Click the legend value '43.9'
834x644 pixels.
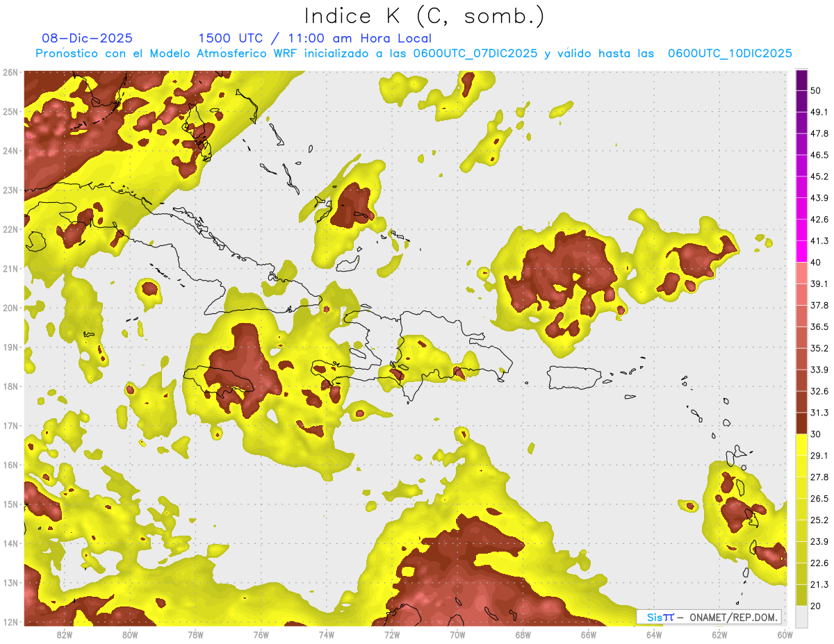pos(819,198)
